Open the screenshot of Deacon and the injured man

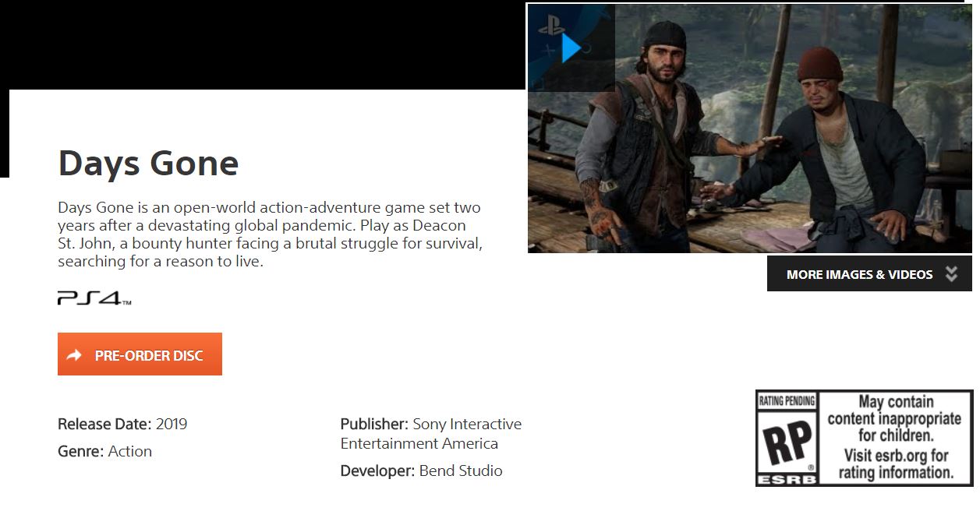(750, 129)
